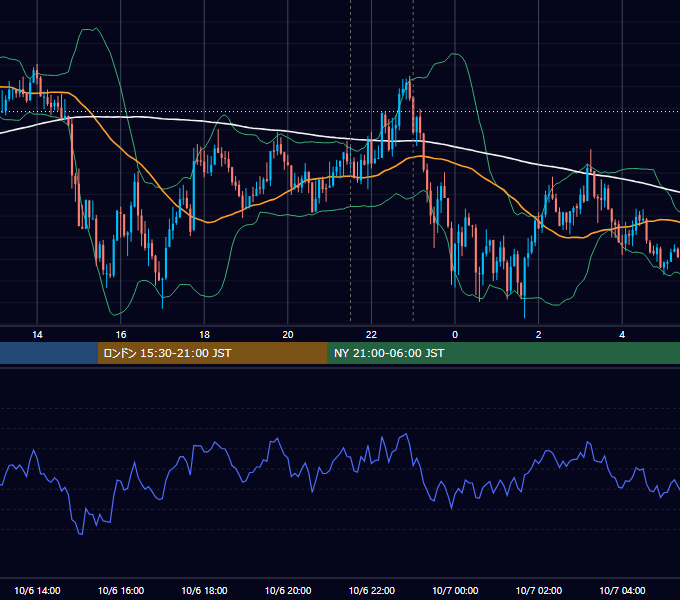680x600 pixels.
Task: Click the 10/6 22:00 date label
Action: tap(372, 590)
